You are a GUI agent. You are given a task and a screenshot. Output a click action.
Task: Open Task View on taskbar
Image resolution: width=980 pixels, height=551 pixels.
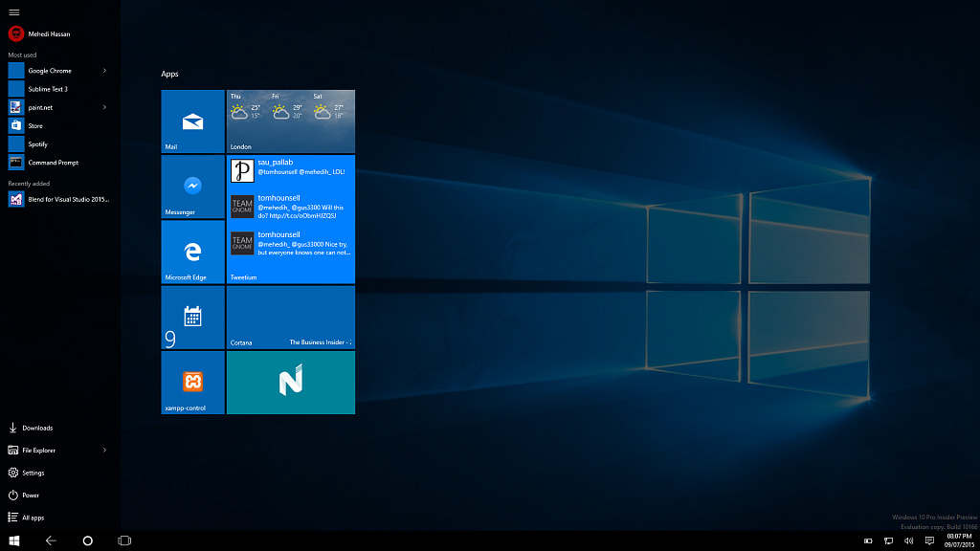124,541
